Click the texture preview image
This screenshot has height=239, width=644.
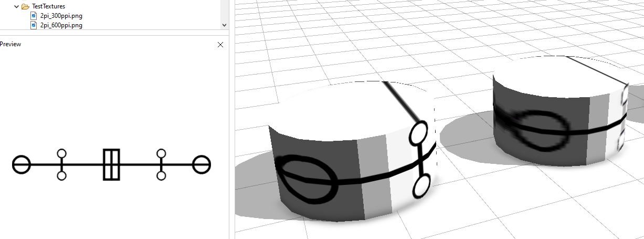coord(111,164)
